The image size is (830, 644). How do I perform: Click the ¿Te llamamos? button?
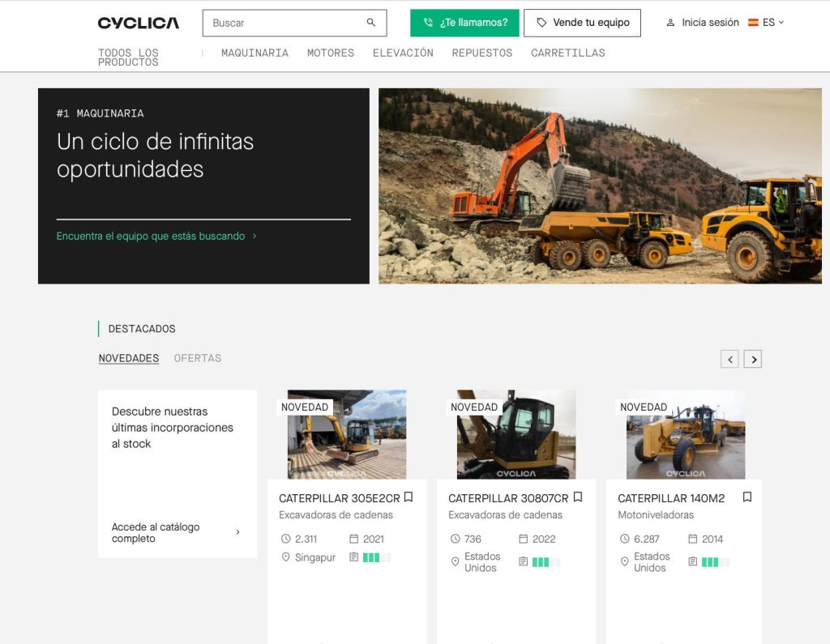(464, 23)
